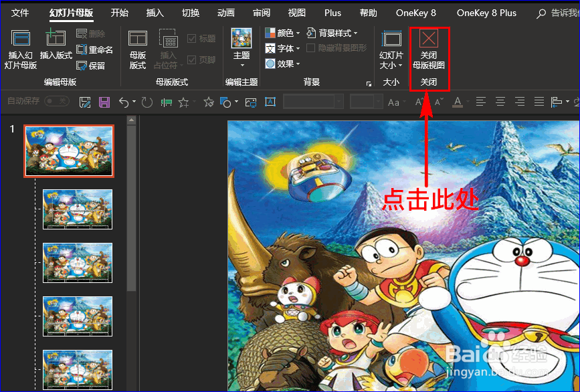This screenshot has height=392, width=580.
Task: Switch to the Review (审阅) tab
Action: (x=262, y=13)
